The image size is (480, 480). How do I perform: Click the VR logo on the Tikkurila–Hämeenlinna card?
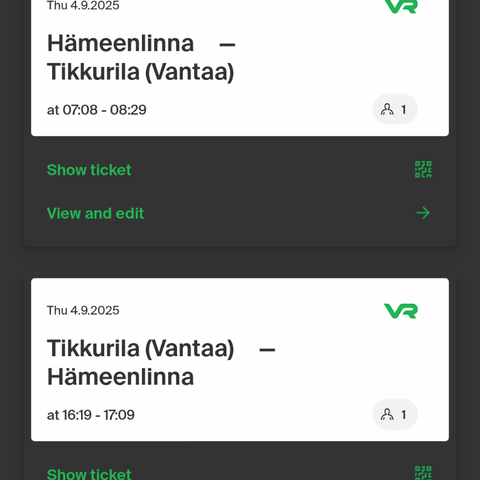[x=401, y=311]
